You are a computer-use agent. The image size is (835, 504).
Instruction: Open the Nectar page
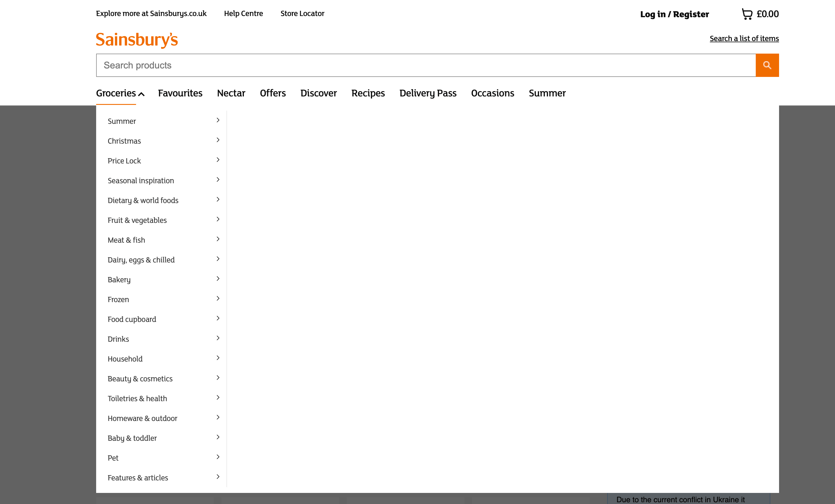231,93
